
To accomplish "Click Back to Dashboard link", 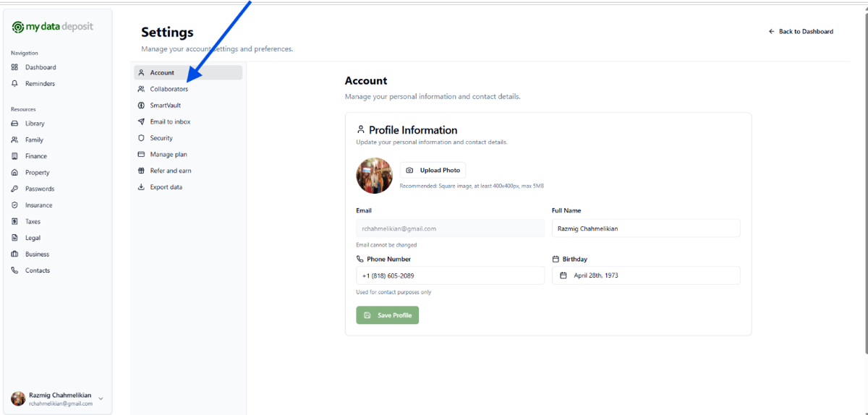I will tap(801, 32).
